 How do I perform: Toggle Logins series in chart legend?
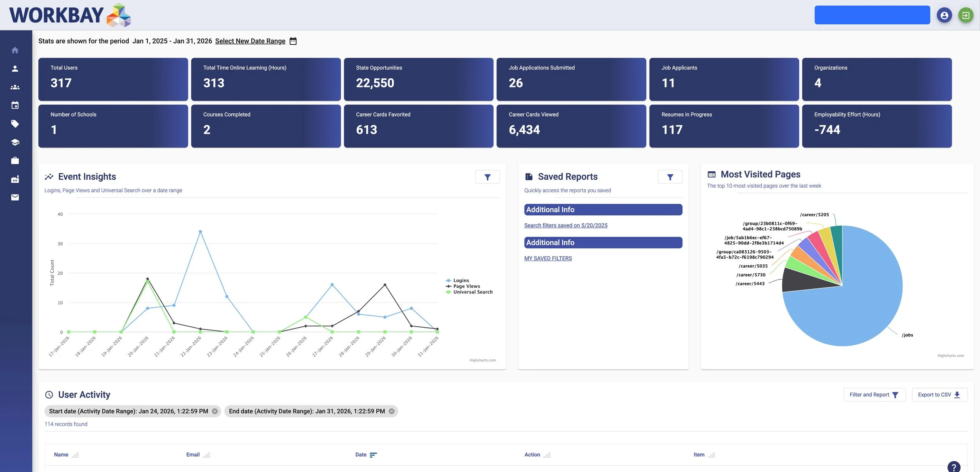461,281
